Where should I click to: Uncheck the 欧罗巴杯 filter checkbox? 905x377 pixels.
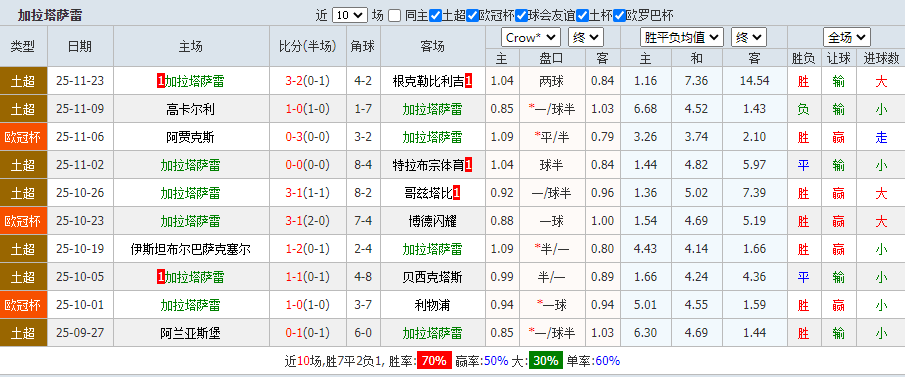point(619,16)
